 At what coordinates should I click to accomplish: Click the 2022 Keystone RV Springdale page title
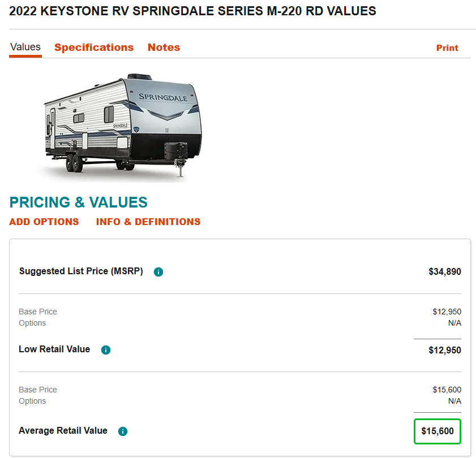coord(192,11)
